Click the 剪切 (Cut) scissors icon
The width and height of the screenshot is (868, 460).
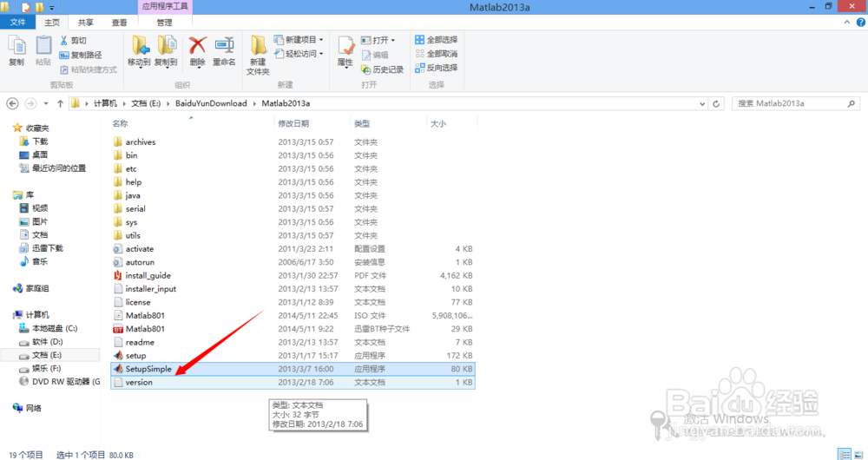pyautogui.click(x=64, y=41)
